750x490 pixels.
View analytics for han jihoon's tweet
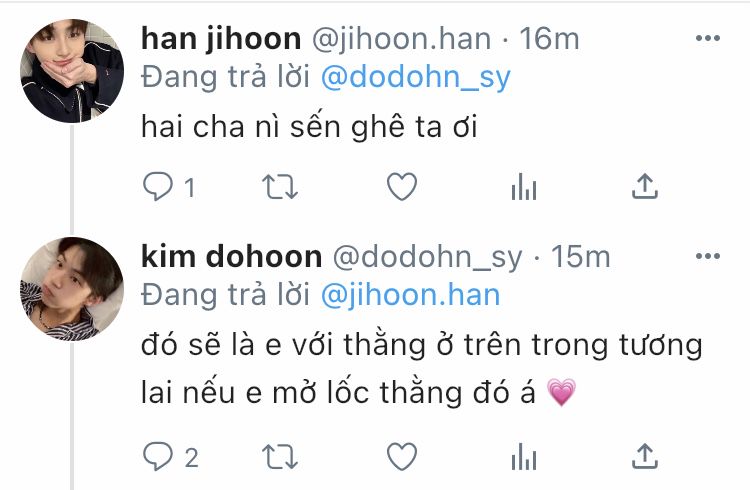[524, 186]
